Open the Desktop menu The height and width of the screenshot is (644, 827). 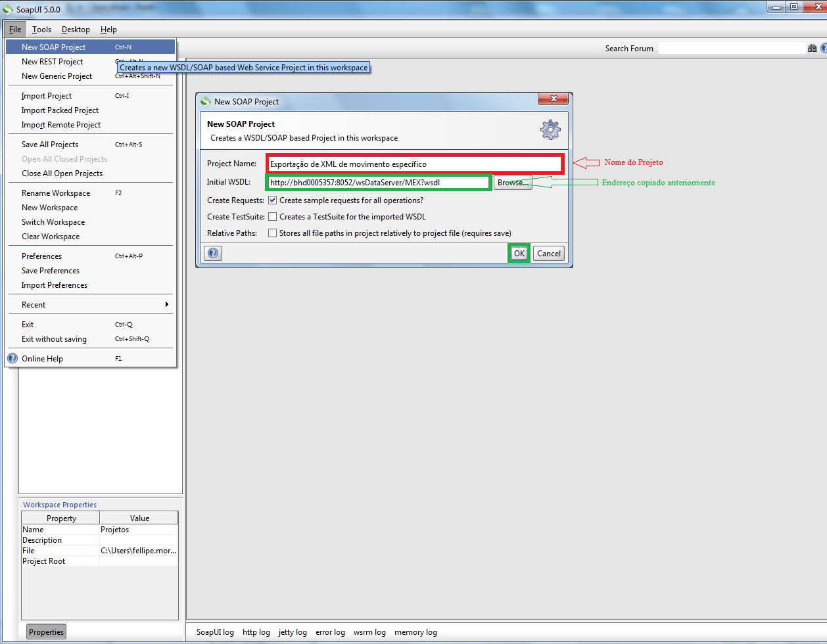[x=76, y=30]
